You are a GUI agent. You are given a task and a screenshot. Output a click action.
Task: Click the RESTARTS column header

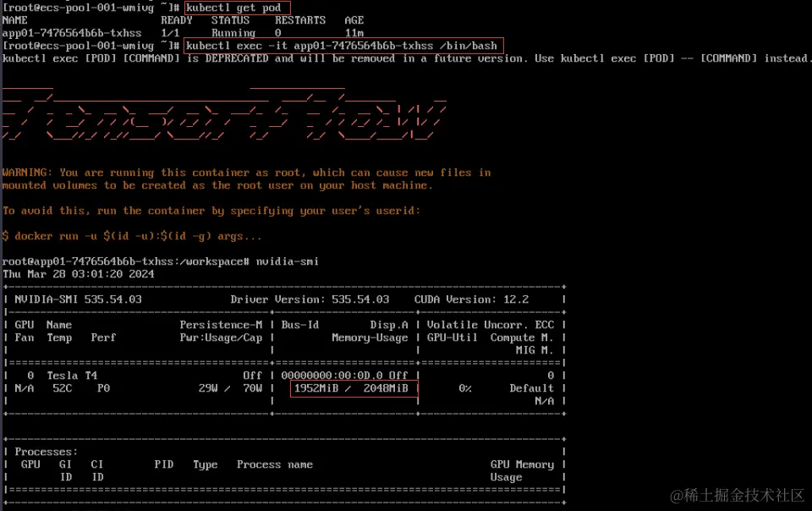pos(300,20)
